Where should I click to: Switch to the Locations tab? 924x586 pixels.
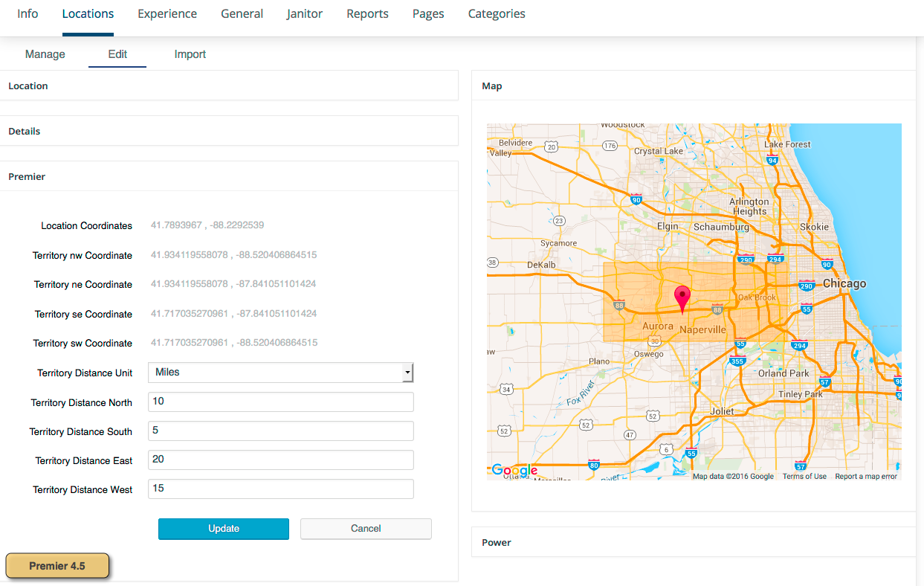(x=88, y=14)
